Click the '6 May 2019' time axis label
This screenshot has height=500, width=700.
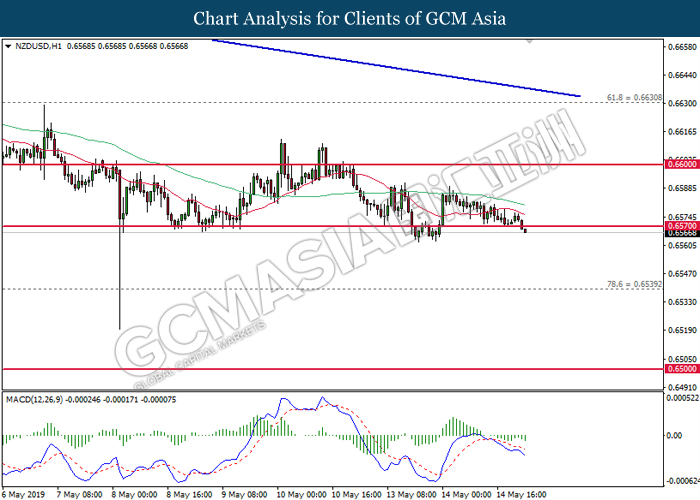pyautogui.click(x=24, y=494)
